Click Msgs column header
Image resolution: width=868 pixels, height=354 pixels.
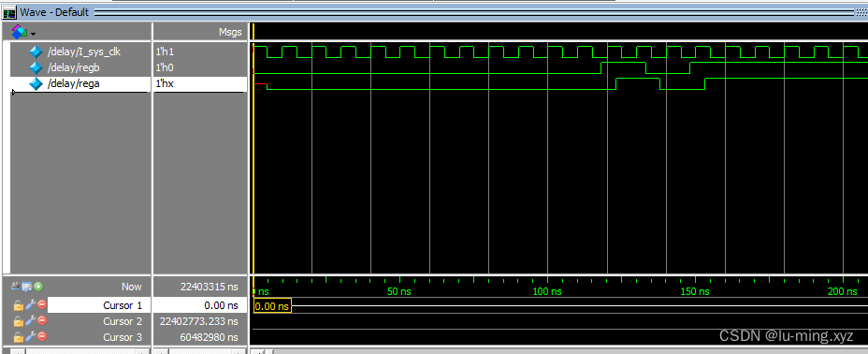[x=230, y=32]
